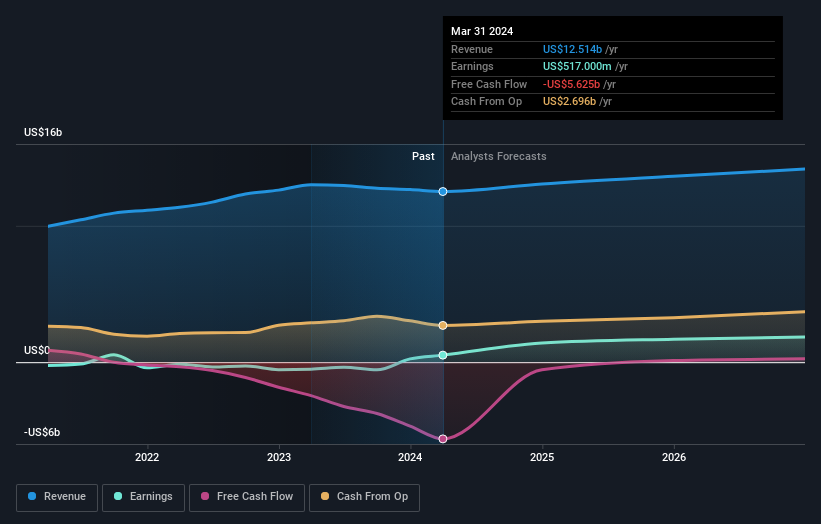The height and width of the screenshot is (524, 821).
Task: Click the -US$5.625b free cash flow value
Action: coord(571,84)
